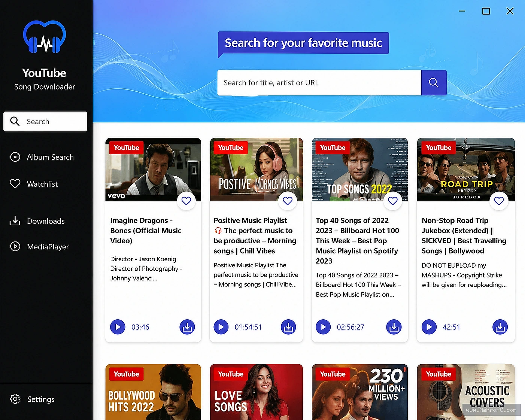Click the 'Director - Jason Koenig' description text

[x=146, y=268]
